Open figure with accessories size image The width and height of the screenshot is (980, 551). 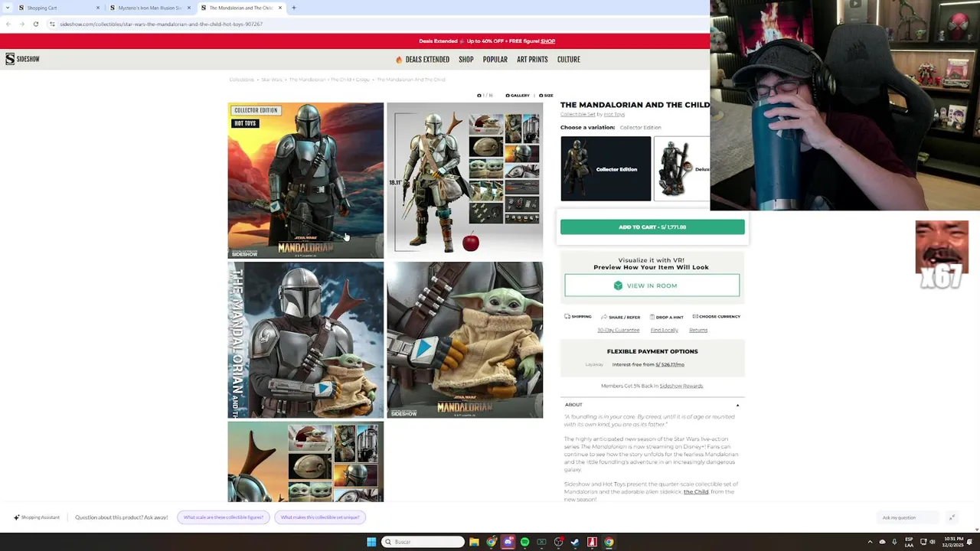pyautogui.click(x=465, y=181)
